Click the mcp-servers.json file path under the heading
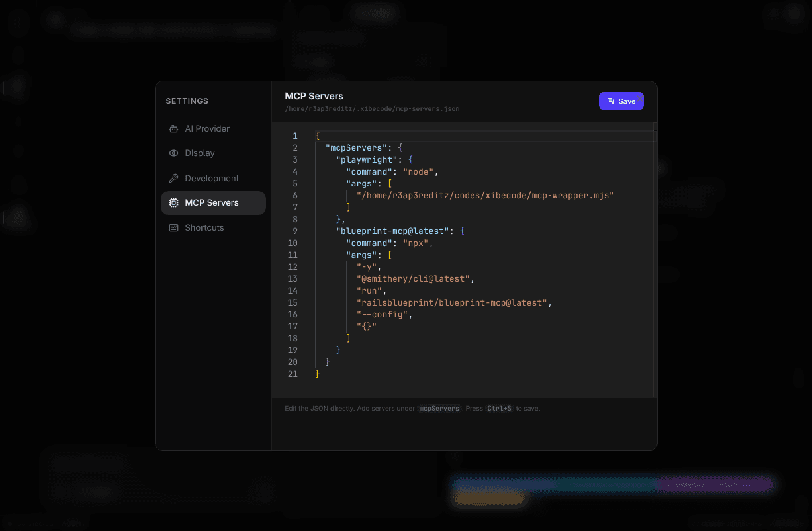812x531 pixels. click(x=372, y=108)
